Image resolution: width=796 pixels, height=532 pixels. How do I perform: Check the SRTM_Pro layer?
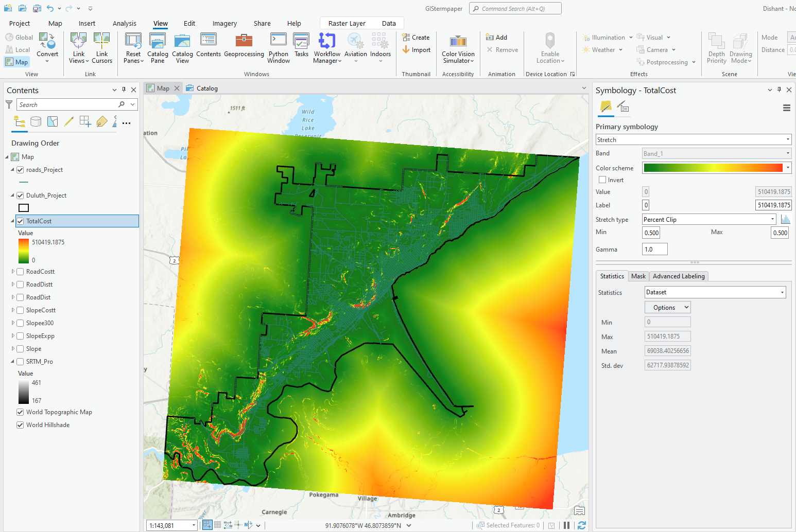pyautogui.click(x=20, y=362)
